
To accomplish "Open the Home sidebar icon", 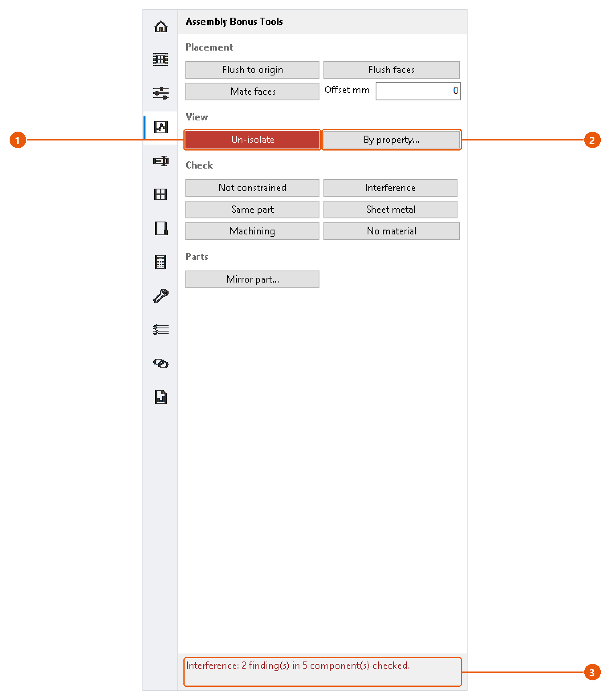I will pyautogui.click(x=161, y=26).
